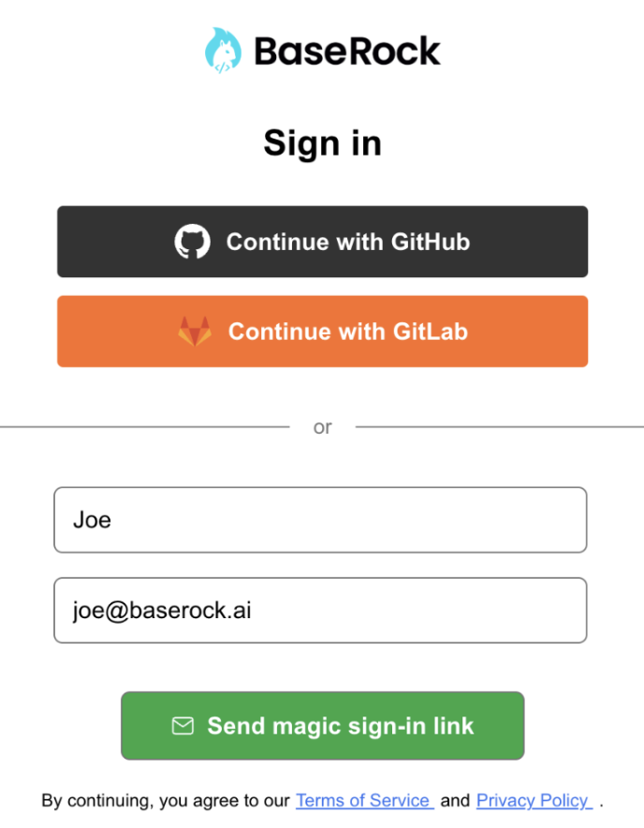Click the word 'and' between the policy links
644x828 pixels.
455,801
